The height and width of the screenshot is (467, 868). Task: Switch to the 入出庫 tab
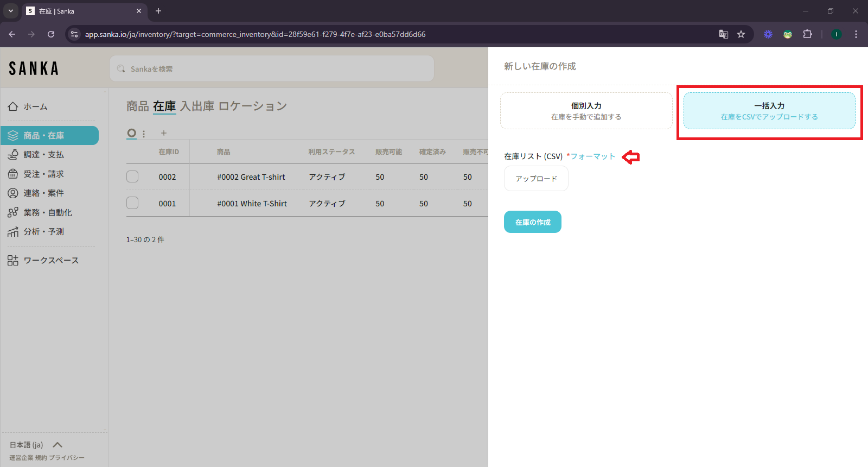[x=197, y=106]
